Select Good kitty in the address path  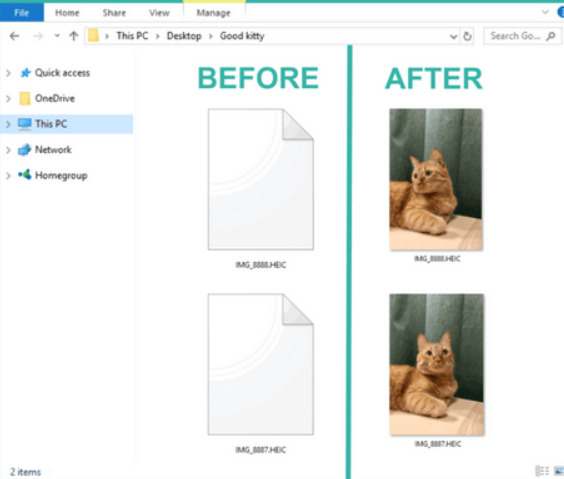(242, 36)
